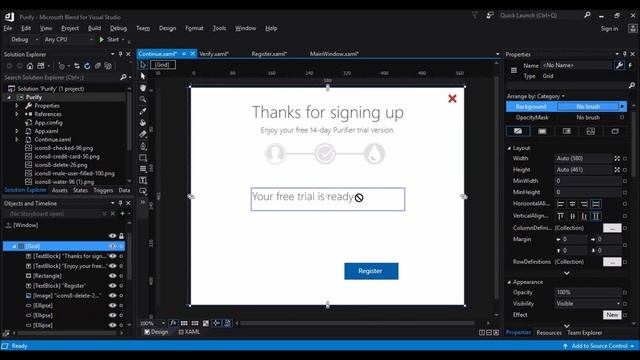The image size is (640, 360).
Task: Open Arrange by Category dropdown
Action: [x=536, y=96]
